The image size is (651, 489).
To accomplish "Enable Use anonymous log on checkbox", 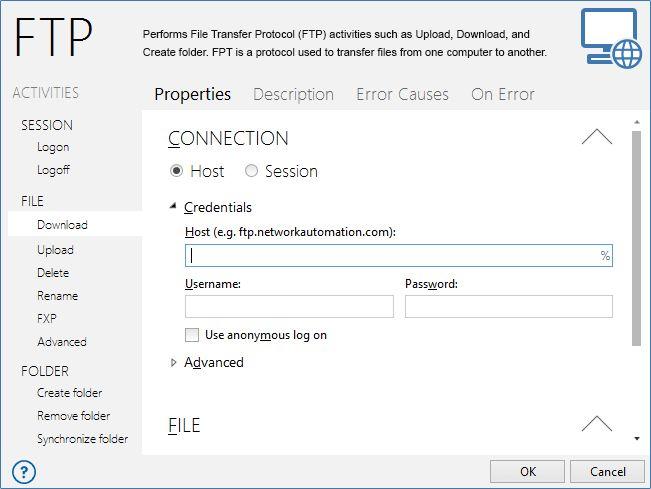I will [192, 335].
